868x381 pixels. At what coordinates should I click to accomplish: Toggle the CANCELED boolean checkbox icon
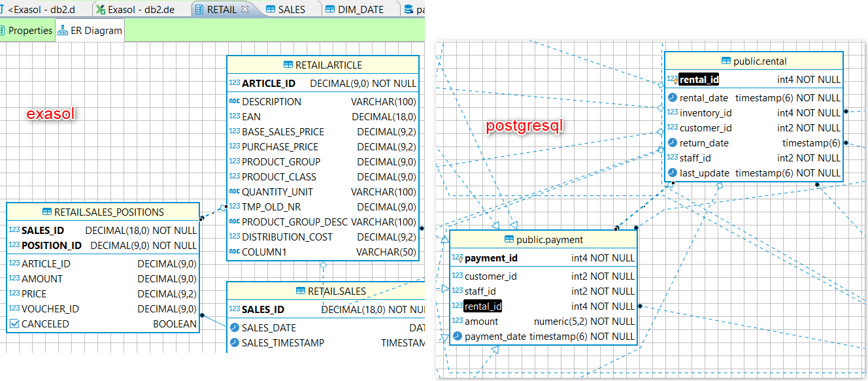point(16,323)
